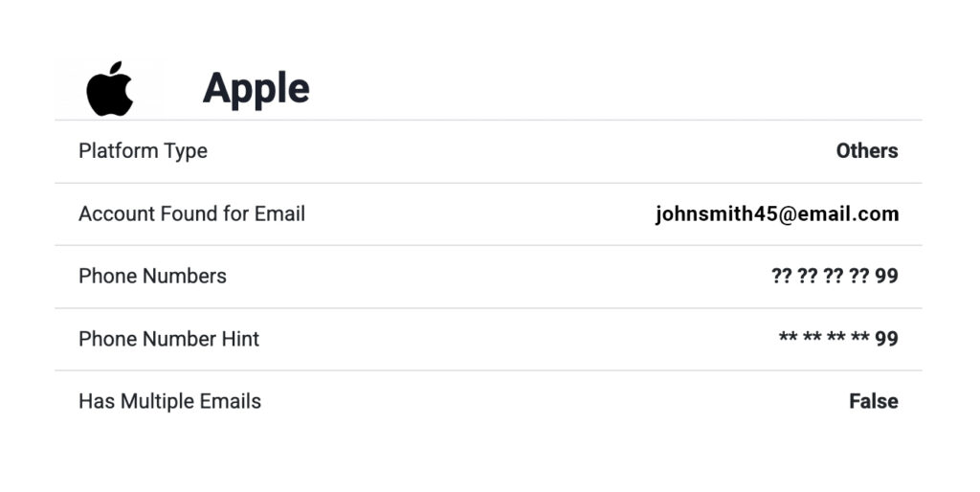Image resolution: width=980 pixels, height=492 pixels.
Task: Click the Apple heading title
Action: point(256,88)
